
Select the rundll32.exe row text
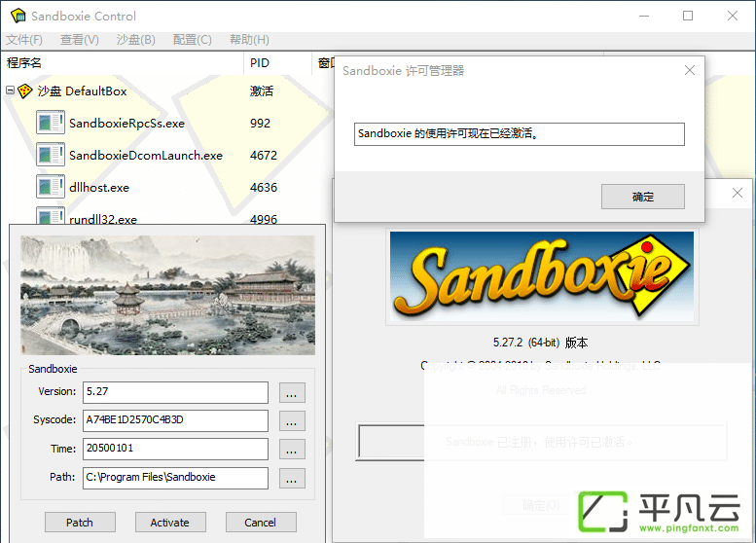(103, 218)
